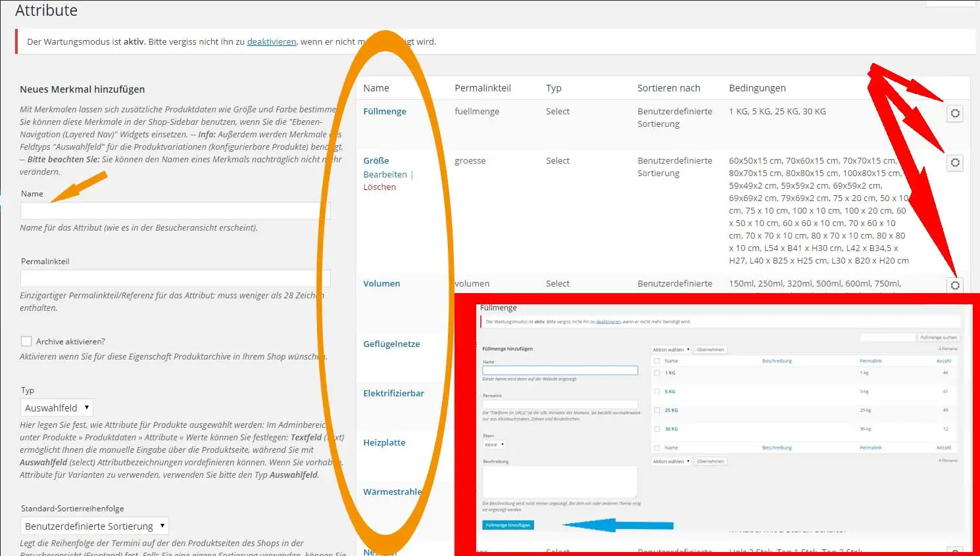
Task: Check the 1 KG term checkbox
Action: click(x=657, y=372)
